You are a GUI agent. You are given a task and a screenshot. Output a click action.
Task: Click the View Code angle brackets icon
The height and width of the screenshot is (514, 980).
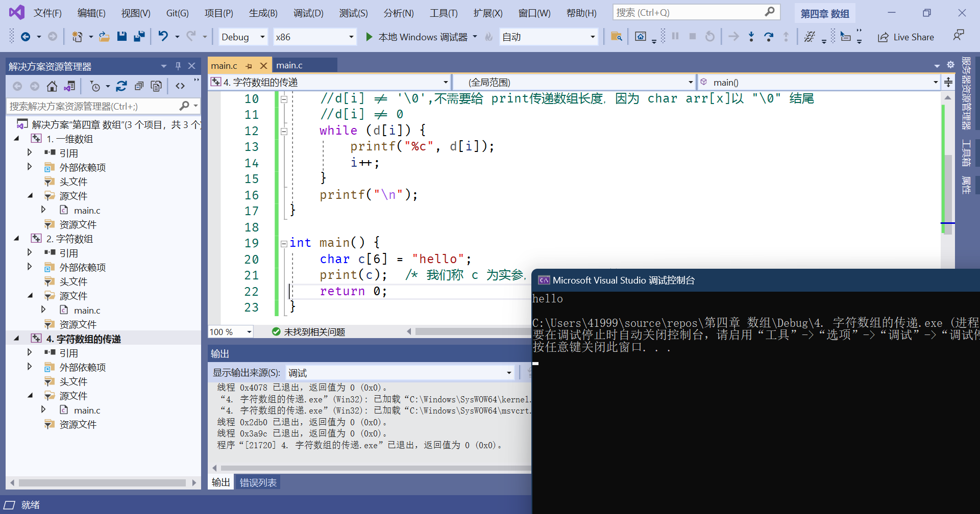coord(180,86)
